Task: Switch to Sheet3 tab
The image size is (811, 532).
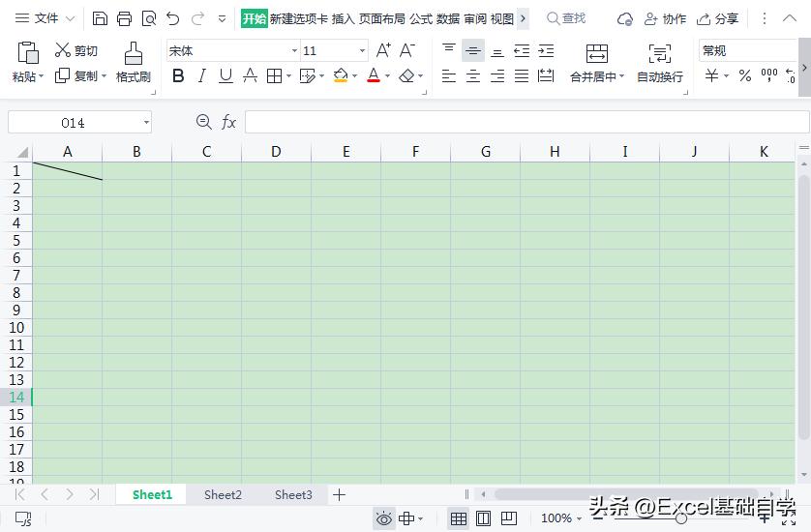Action: [293, 495]
